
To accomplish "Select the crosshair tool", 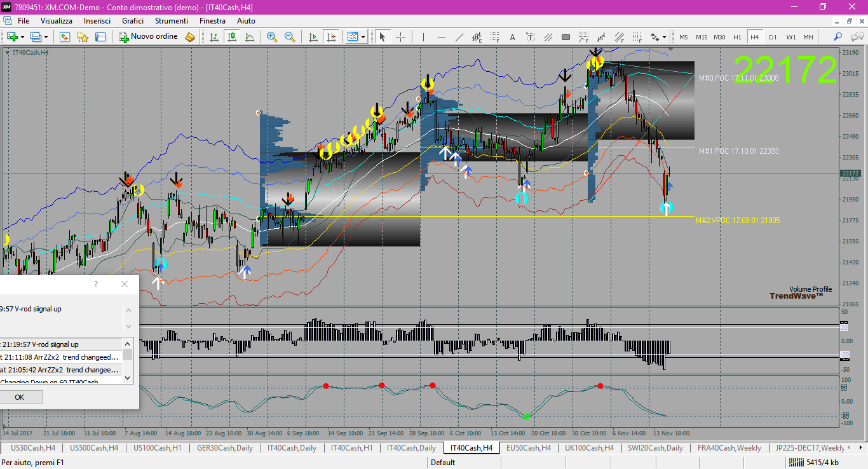I will click(400, 37).
